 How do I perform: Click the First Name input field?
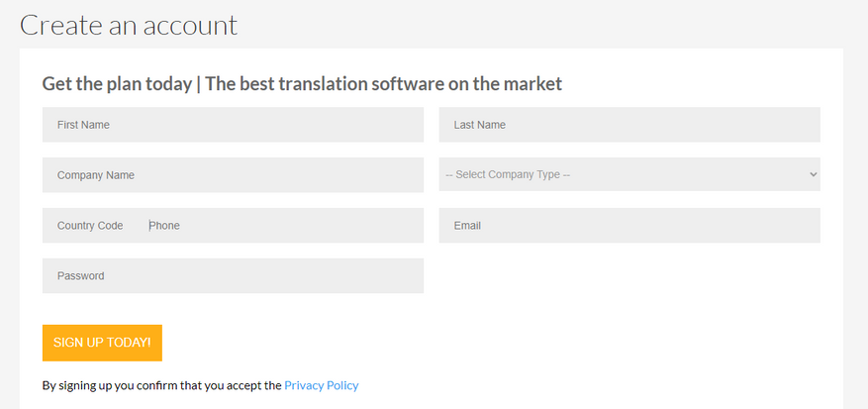click(233, 125)
